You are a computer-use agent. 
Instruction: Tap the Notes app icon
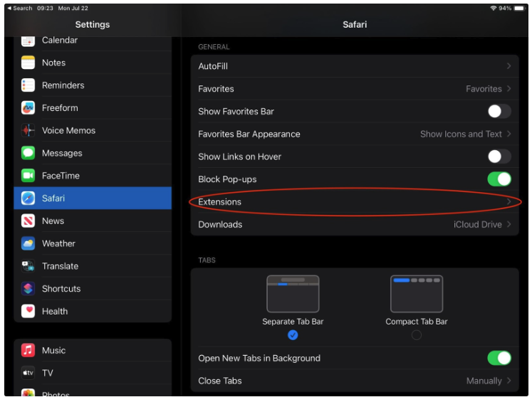28,63
